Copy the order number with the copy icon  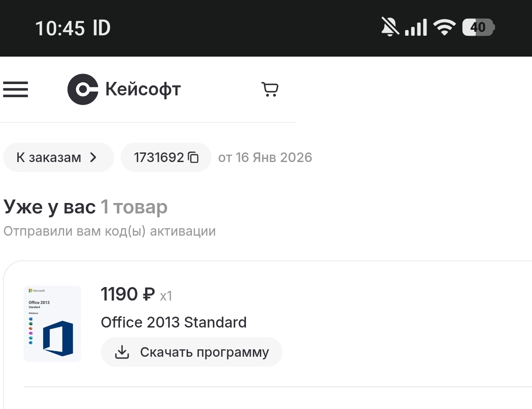[193, 157]
